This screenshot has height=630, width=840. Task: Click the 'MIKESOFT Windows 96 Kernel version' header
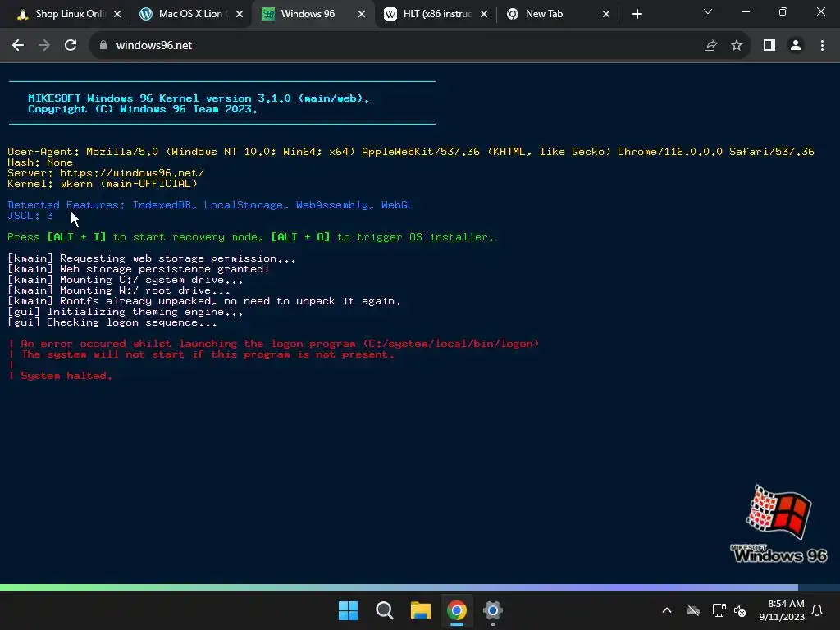click(x=199, y=98)
